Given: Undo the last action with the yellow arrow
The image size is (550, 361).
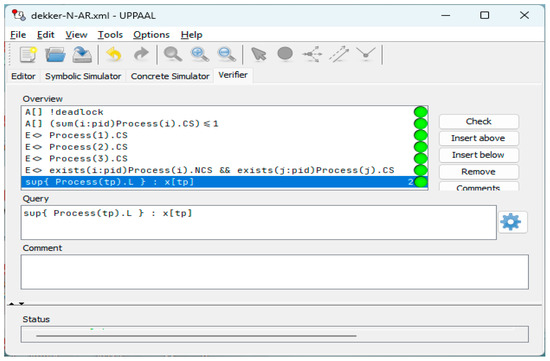Looking at the screenshot, I should [114, 55].
